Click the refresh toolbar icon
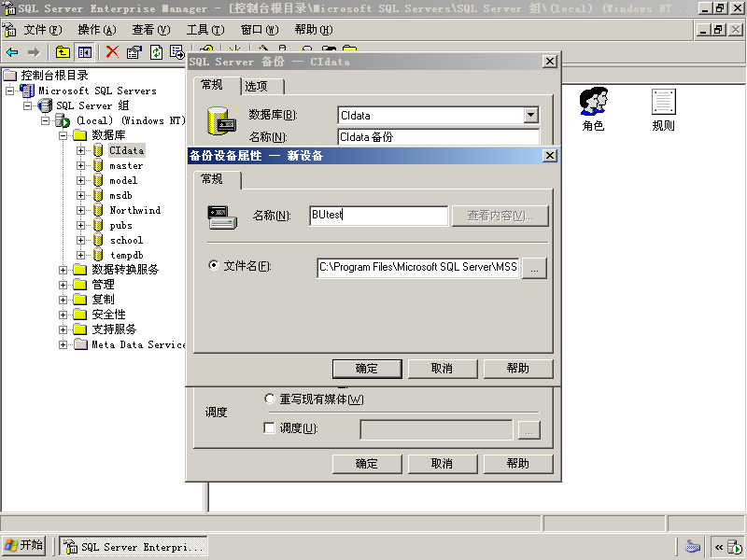Image resolution: width=747 pixels, height=560 pixels. [156, 52]
